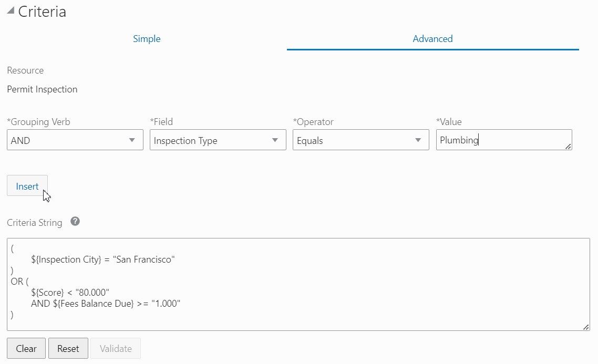Image resolution: width=598 pixels, height=364 pixels.
Task: Click the Criteria String box resize handle
Action: 586,327
